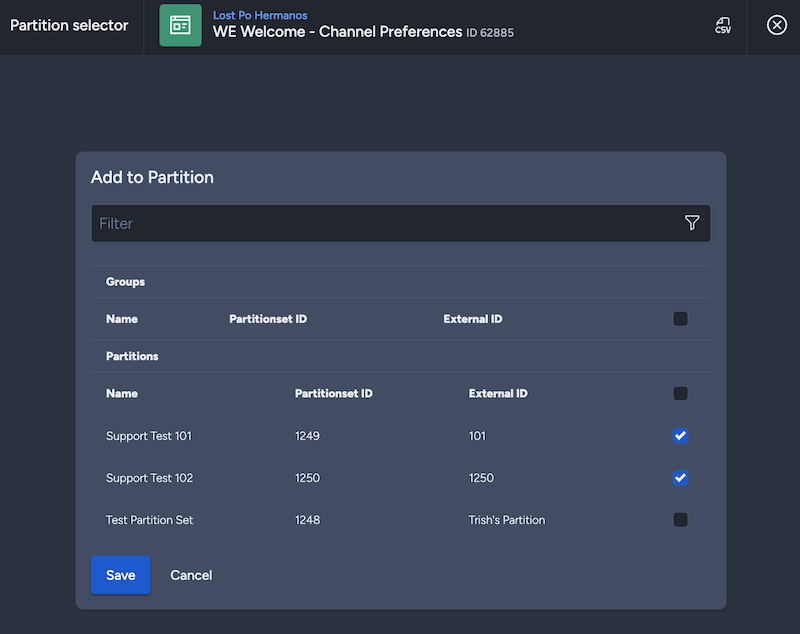Focus the Filter input field
This screenshot has width=800, height=634.
point(401,223)
